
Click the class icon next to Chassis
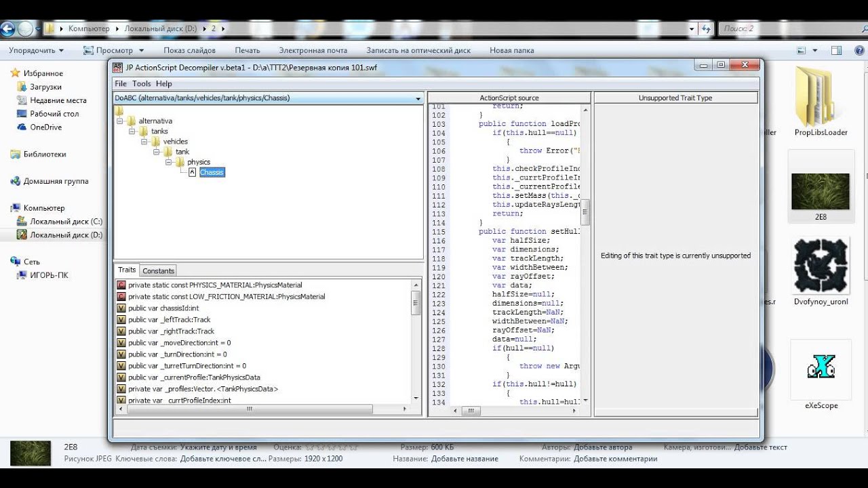[193, 172]
